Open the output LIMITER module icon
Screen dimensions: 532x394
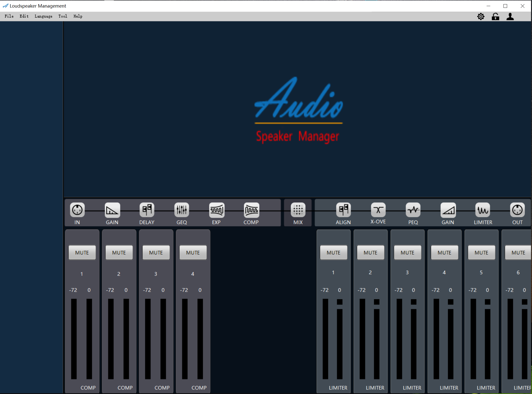coord(483,210)
